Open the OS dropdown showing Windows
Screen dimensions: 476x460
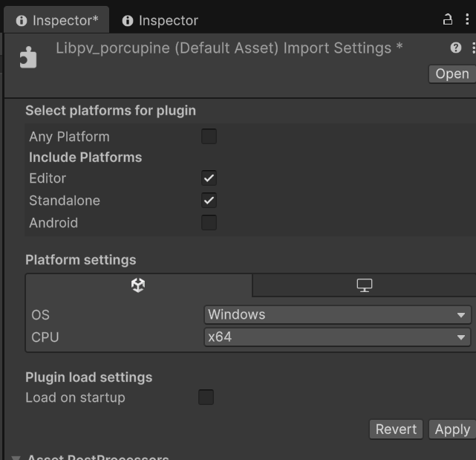click(337, 315)
